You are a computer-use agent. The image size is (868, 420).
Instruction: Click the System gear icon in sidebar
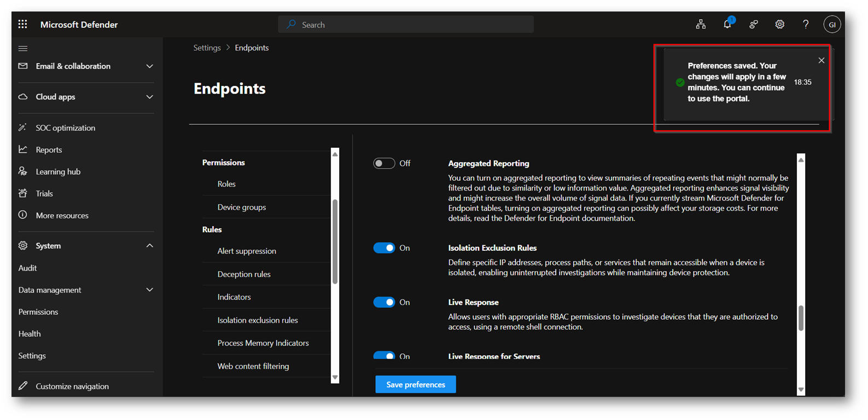click(23, 245)
